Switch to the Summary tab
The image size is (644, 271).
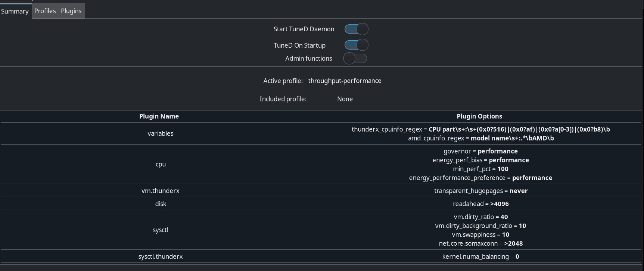tap(15, 11)
